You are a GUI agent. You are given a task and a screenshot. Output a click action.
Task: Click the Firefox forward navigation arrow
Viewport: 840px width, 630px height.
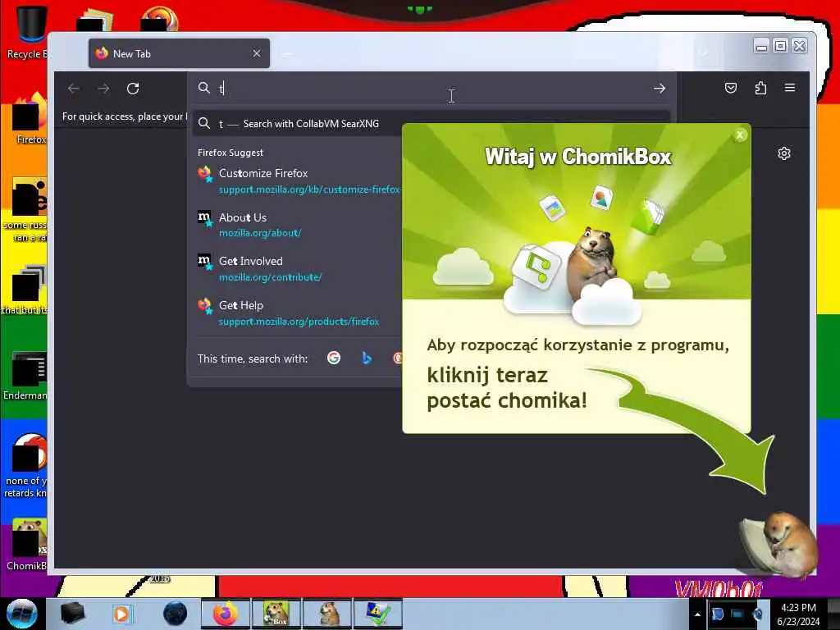103,89
